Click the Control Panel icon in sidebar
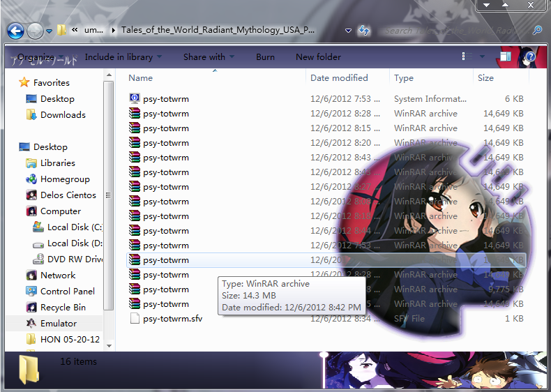 31,292
